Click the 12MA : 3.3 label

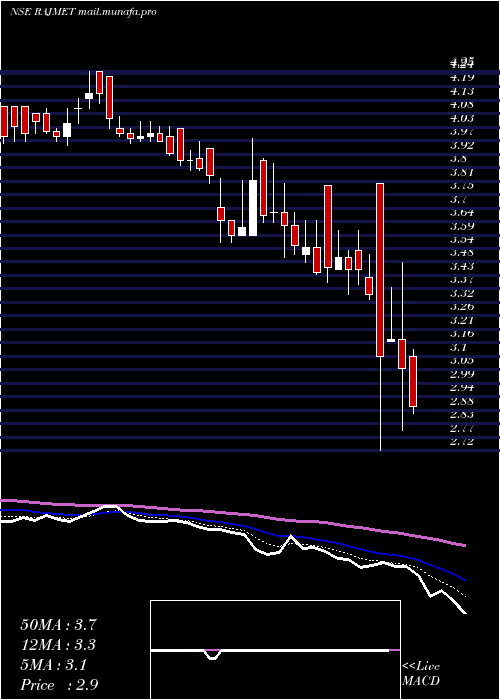58,645
